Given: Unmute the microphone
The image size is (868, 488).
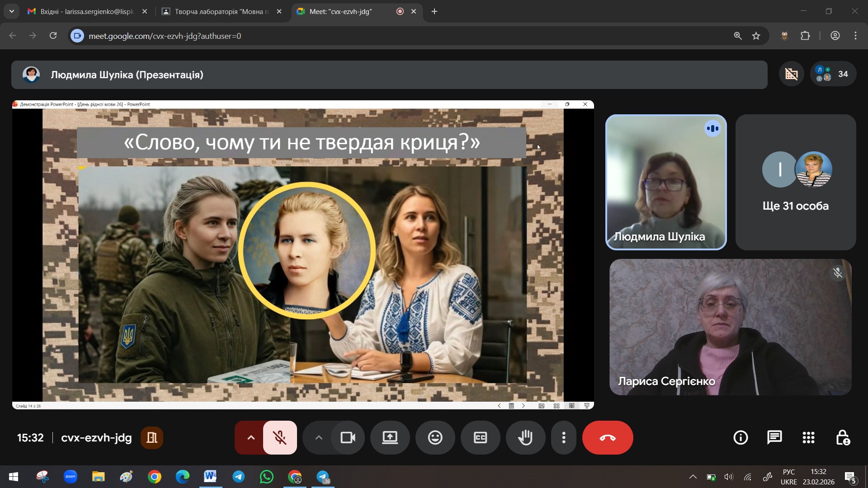Looking at the screenshot, I should [280, 437].
